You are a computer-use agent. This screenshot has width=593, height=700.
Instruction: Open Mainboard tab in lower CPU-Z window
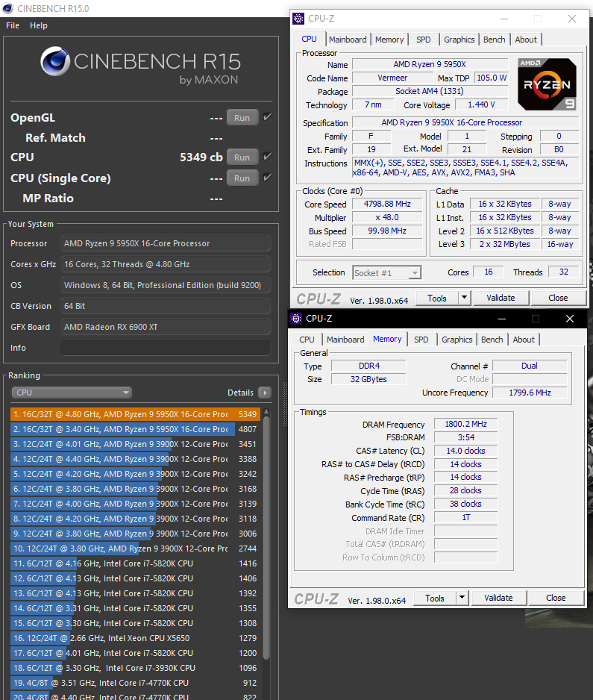click(345, 340)
